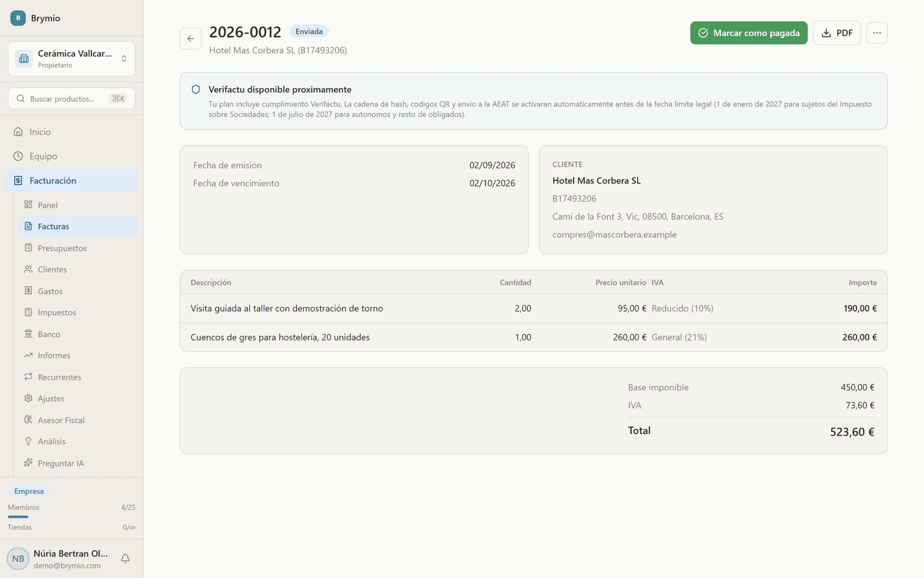The image size is (924, 578).
Task: Collapse the Facturación section
Action: [72, 180]
